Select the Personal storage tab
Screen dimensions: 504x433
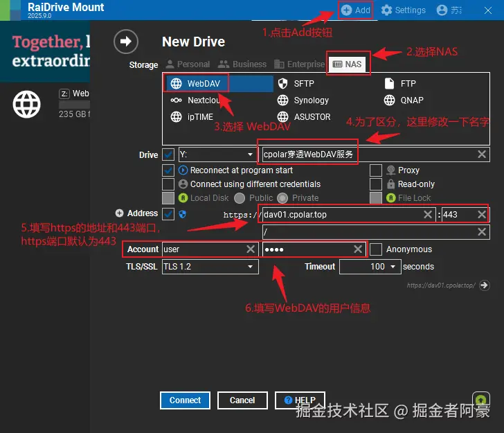188,64
